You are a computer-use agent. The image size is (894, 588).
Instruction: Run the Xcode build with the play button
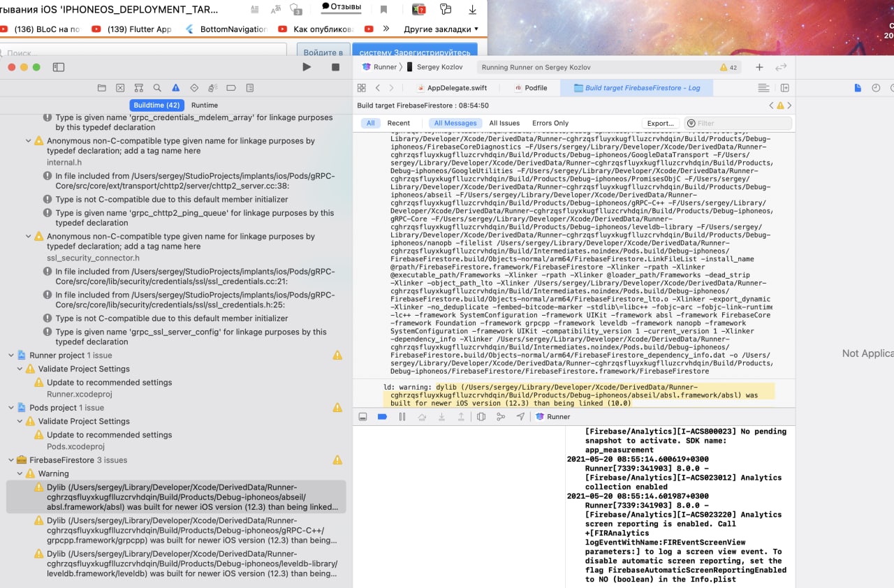(x=307, y=67)
